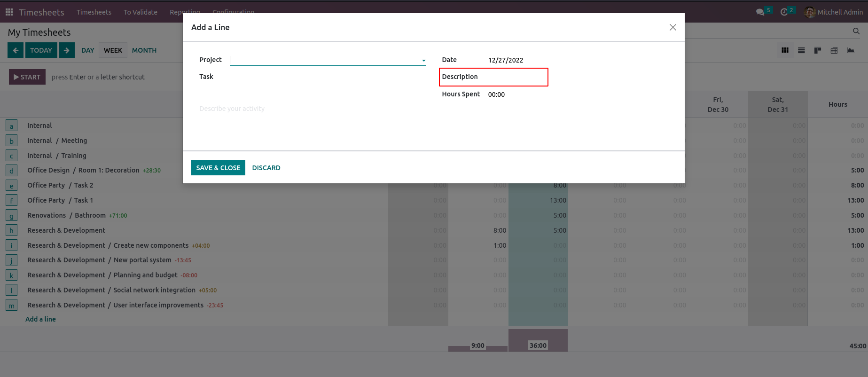Switch to the graph view icon
This screenshot has width=868, height=377.
[851, 50]
